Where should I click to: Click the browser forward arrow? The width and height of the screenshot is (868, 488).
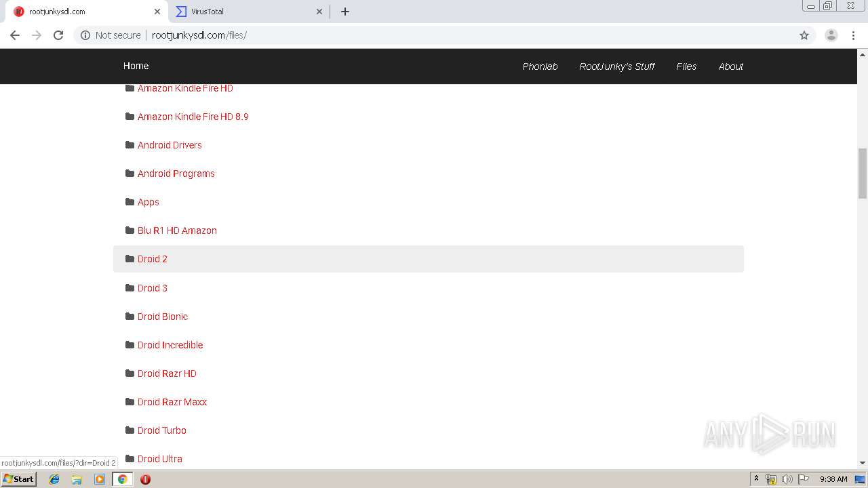(37, 35)
